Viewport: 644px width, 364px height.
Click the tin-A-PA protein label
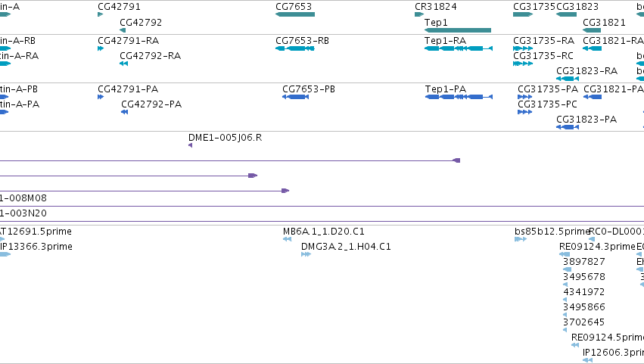click(20, 104)
